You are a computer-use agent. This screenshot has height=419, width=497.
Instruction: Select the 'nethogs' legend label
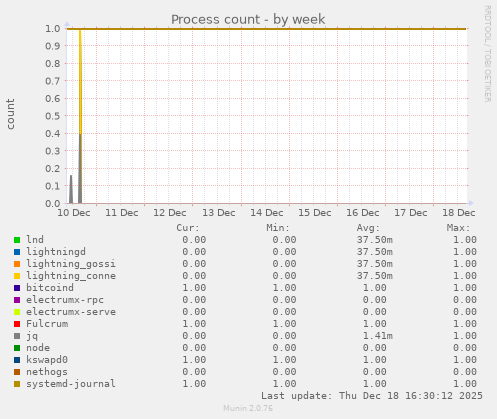[47, 372]
